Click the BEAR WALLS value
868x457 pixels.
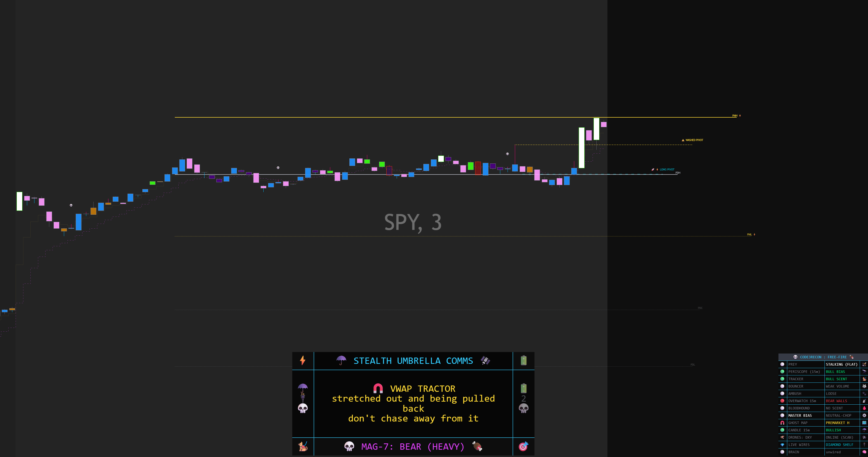pos(836,401)
